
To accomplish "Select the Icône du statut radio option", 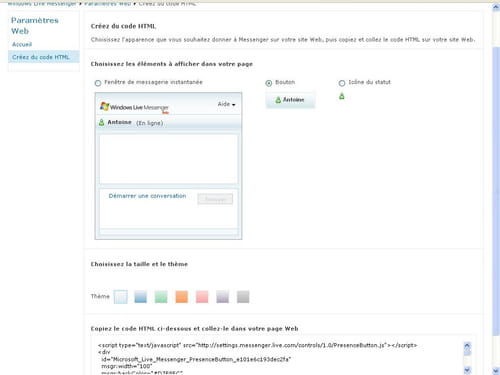I will pos(342,83).
